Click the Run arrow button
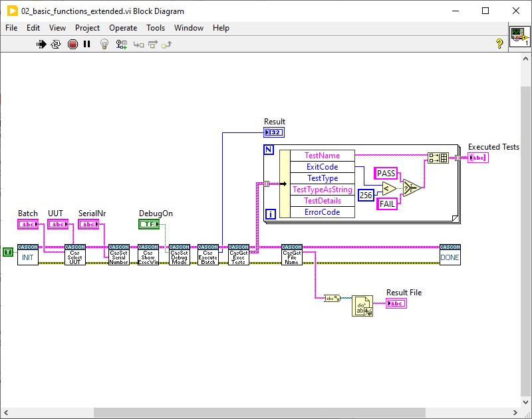 point(41,44)
